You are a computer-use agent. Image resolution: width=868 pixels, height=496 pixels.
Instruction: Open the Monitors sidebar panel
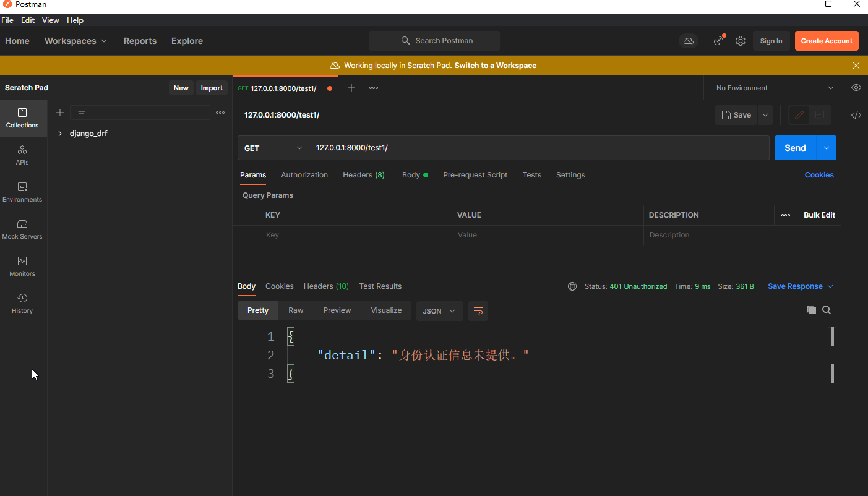click(22, 267)
